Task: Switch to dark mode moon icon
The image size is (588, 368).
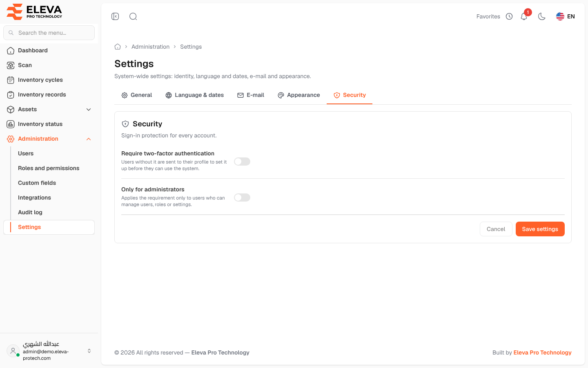Action: pyautogui.click(x=542, y=16)
